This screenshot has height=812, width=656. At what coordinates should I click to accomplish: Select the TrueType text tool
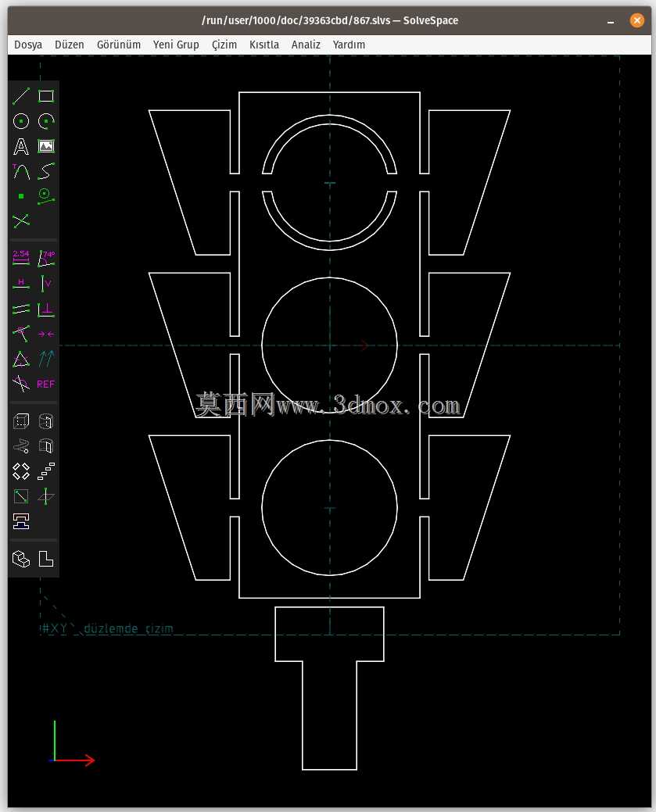click(x=21, y=146)
